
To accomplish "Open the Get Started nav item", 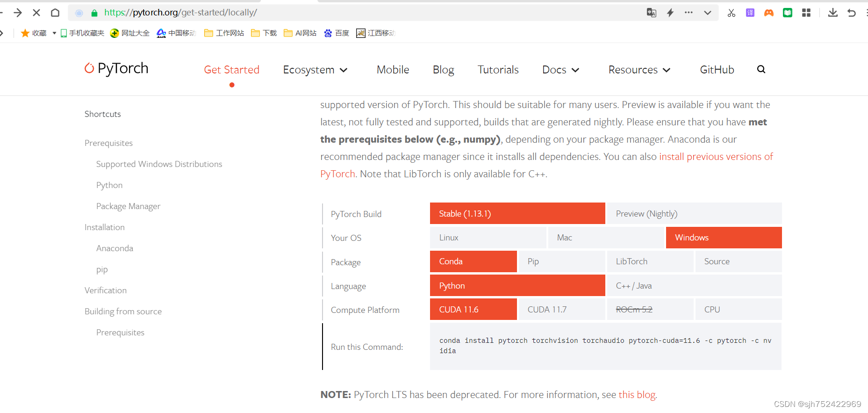I will pos(231,70).
